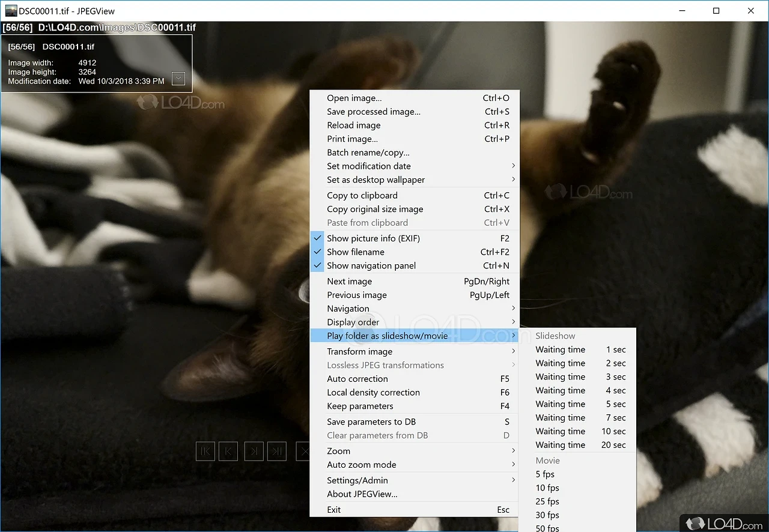Uncheck the Show filename option
This screenshot has width=769, height=532.
point(415,252)
